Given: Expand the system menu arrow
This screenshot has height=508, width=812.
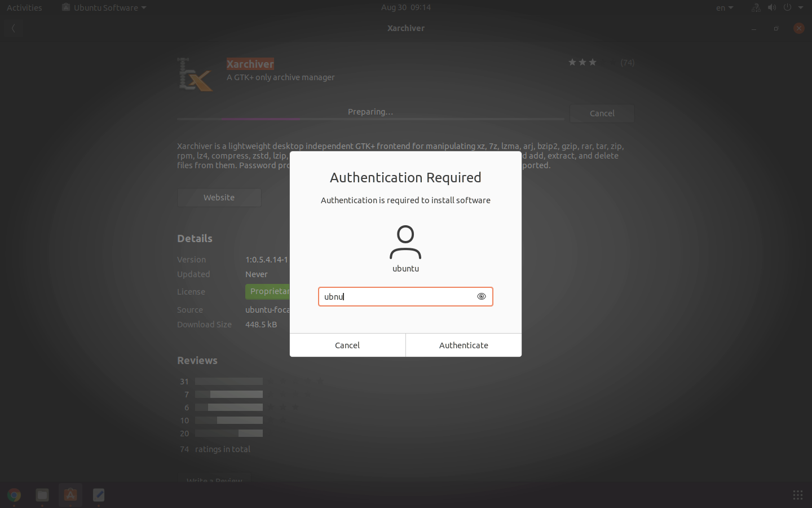Looking at the screenshot, I should pyautogui.click(x=801, y=7).
